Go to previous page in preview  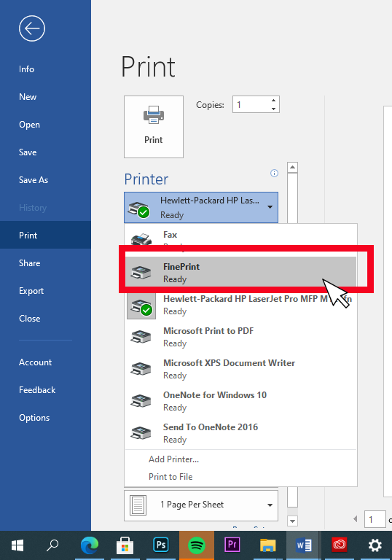click(356, 519)
